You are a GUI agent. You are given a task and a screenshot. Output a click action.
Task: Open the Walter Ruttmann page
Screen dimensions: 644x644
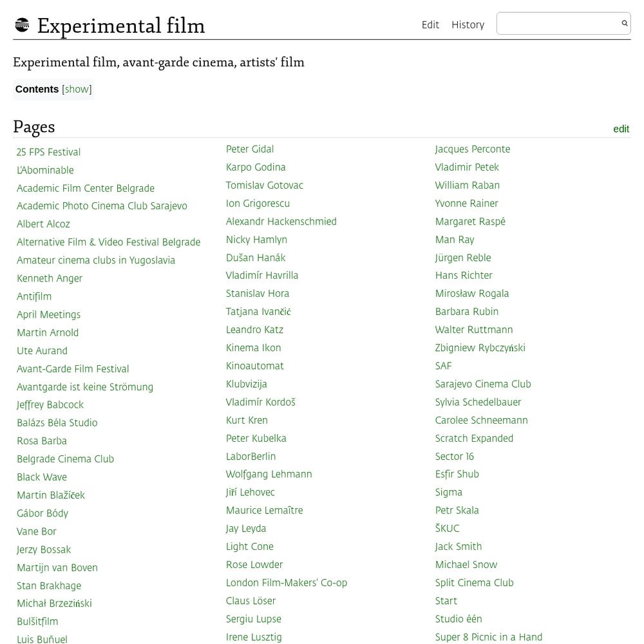(474, 330)
